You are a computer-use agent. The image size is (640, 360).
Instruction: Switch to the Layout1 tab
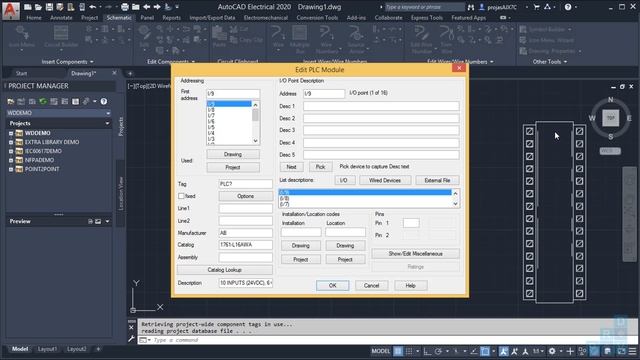[x=47, y=349]
